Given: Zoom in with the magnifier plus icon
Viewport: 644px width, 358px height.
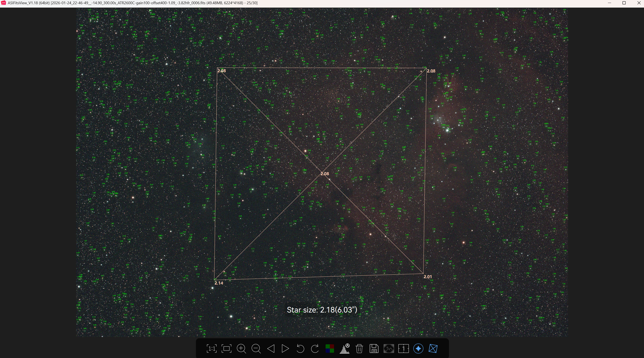Looking at the screenshot, I should [x=241, y=349].
